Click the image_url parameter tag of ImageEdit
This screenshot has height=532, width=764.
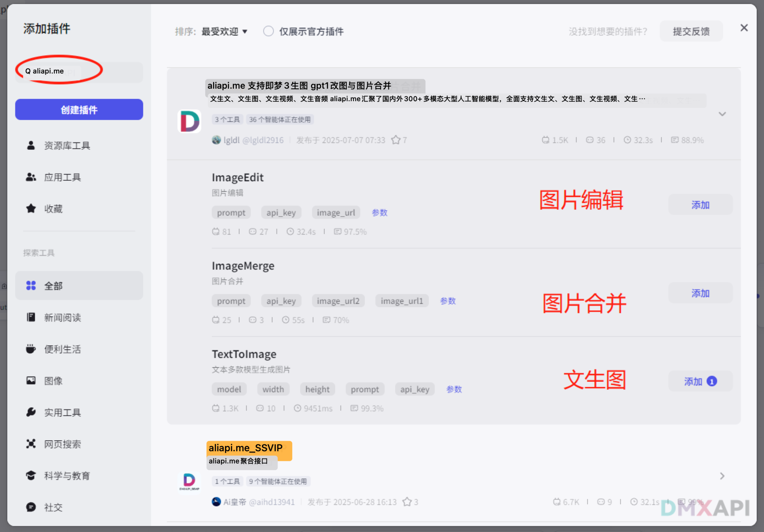tap(336, 212)
